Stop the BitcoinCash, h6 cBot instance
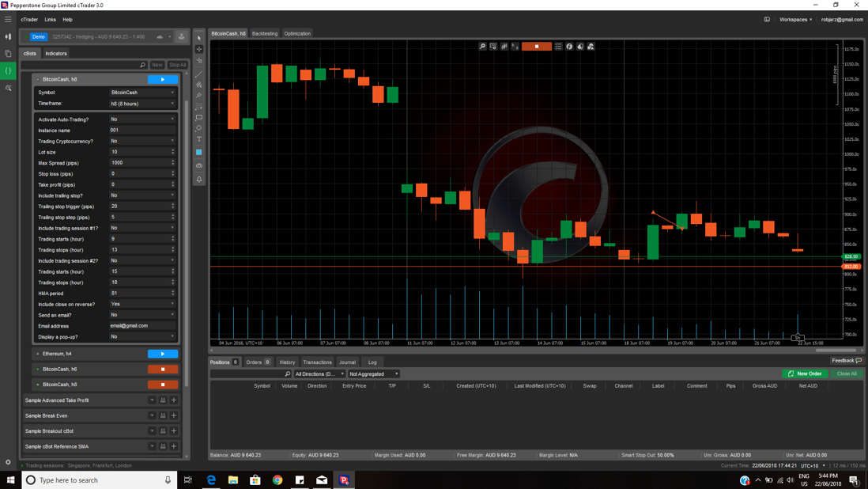 [x=163, y=370]
